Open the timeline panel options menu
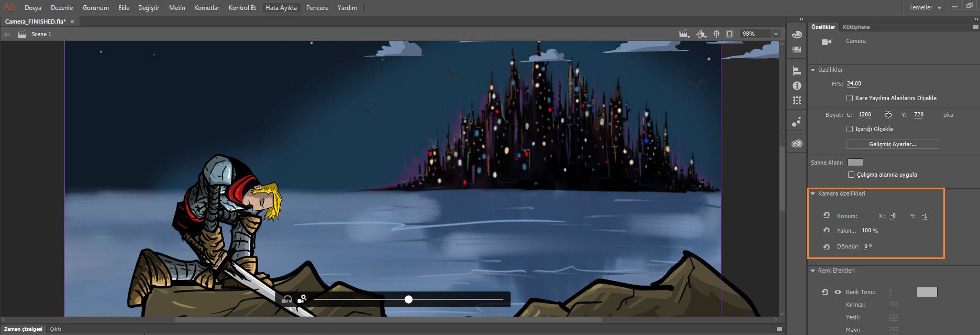The image size is (980, 335). click(x=779, y=329)
